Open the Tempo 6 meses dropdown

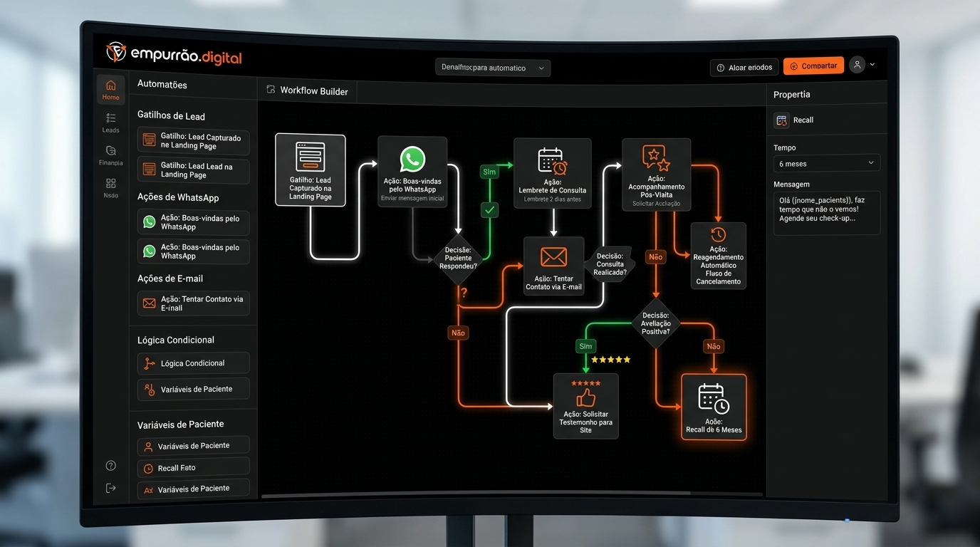(x=826, y=164)
